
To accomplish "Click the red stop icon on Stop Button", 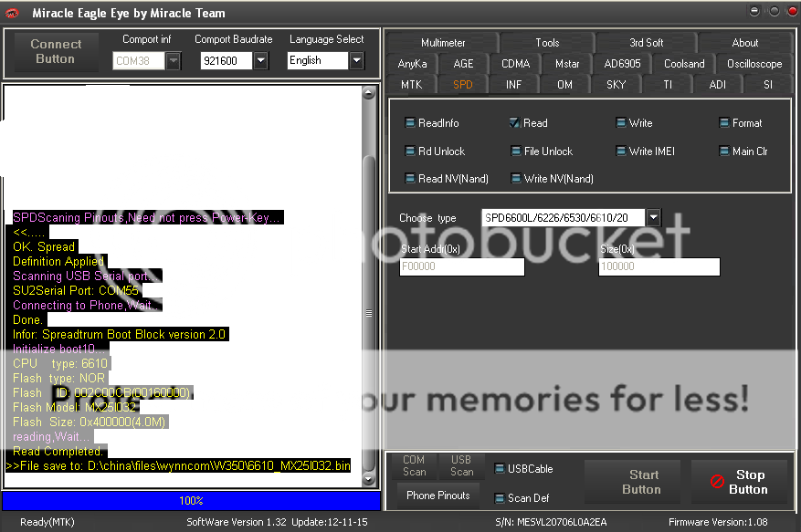I will (717, 481).
